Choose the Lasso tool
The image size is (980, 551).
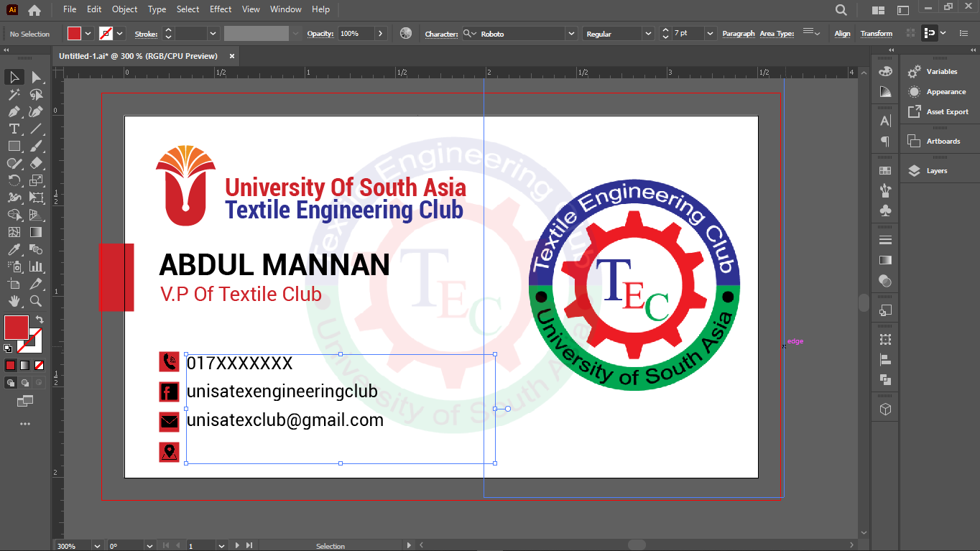[36, 94]
